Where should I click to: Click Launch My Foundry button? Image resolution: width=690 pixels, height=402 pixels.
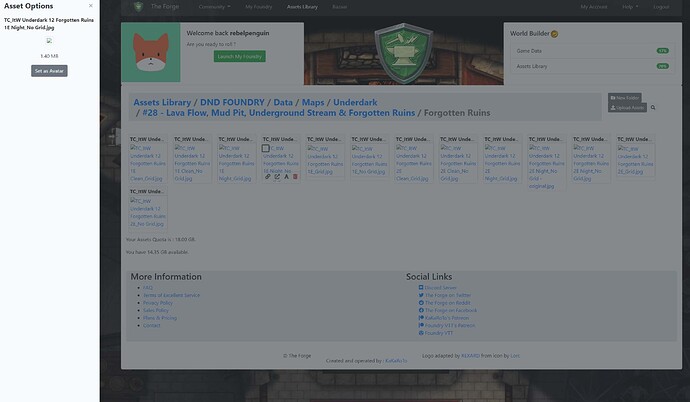pyautogui.click(x=240, y=56)
